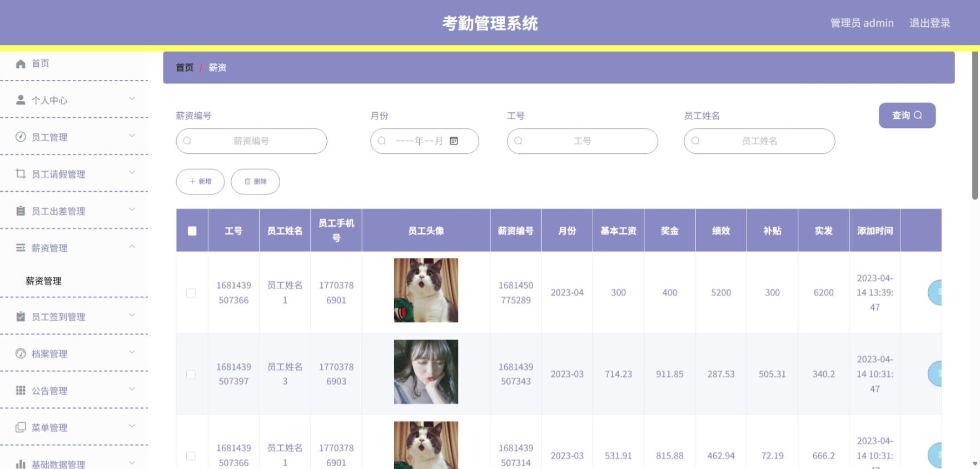The height and width of the screenshot is (469, 980).
Task: Click the checked clipboard icon beside 员工签到管理
Action: [21, 316]
